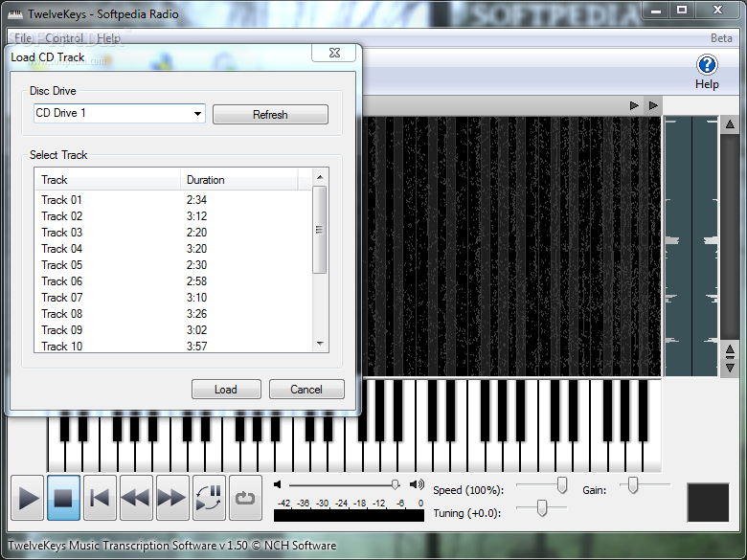The height and width of the screenshot is (560, 747).
Task: Click the track list scroll-up arrow
Action: (x=320, y=177)
